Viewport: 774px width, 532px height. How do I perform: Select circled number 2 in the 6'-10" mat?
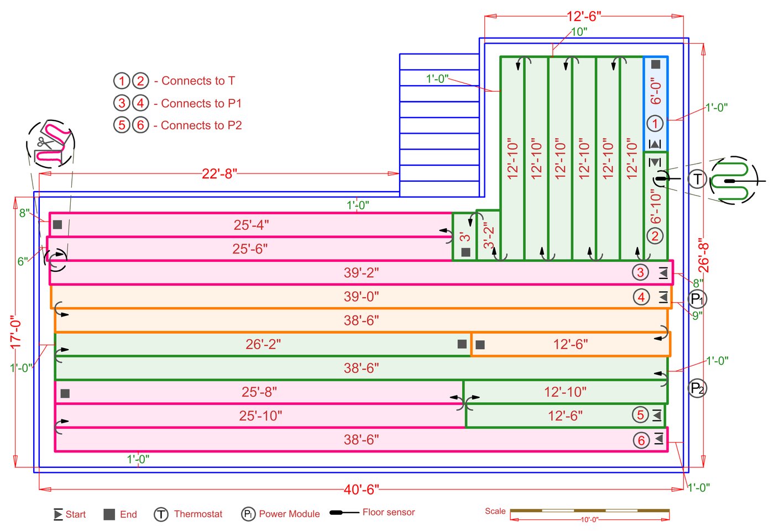(x=655, y=236)
